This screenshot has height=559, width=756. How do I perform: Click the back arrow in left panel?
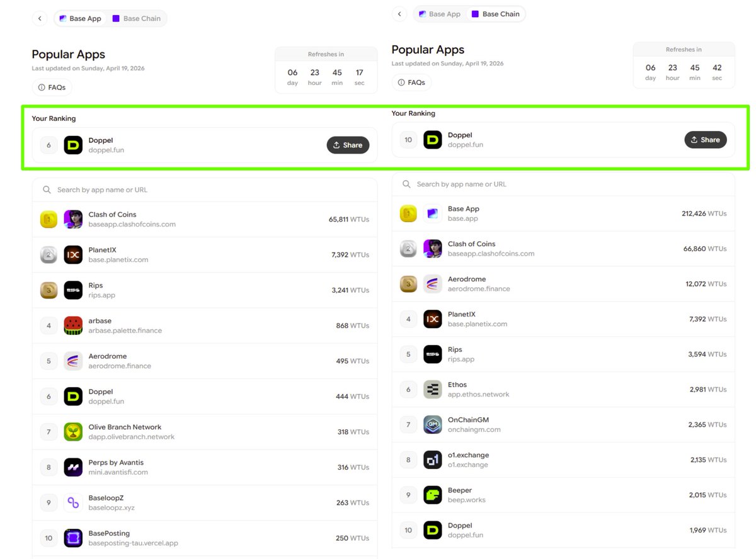40,18
